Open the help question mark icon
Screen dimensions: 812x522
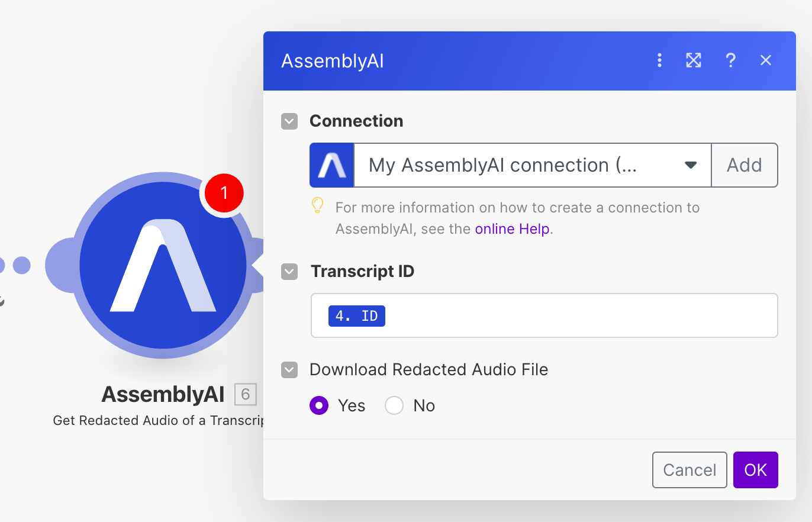(x=731, y=60)
